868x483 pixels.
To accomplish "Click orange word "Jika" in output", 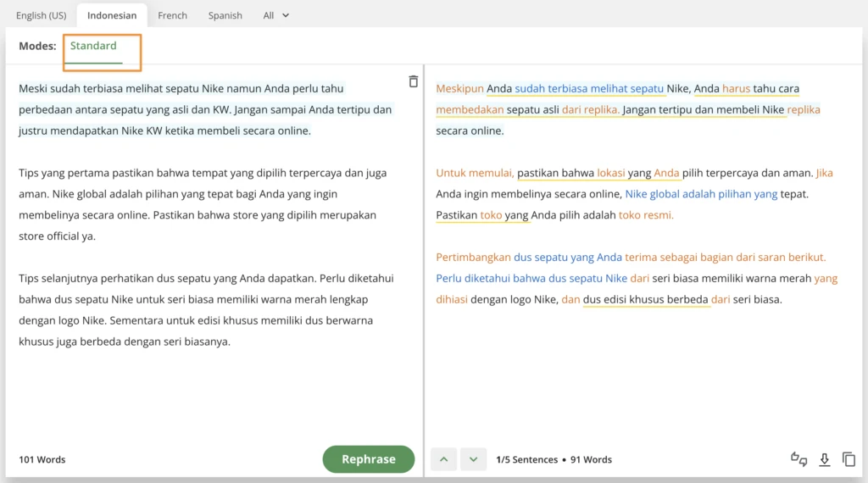I will pos(824,173).
